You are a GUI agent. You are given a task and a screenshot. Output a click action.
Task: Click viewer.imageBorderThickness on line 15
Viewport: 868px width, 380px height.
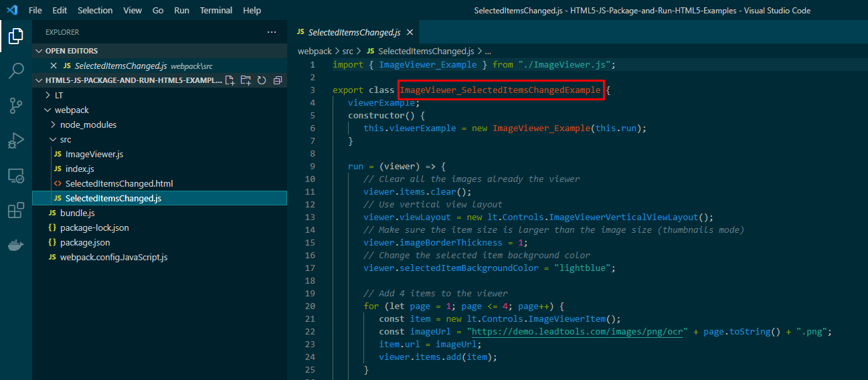[x=433, y=243]
